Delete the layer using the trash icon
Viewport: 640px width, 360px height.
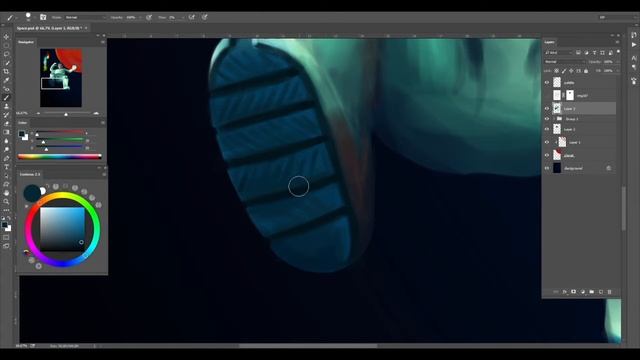click(609, 292)
